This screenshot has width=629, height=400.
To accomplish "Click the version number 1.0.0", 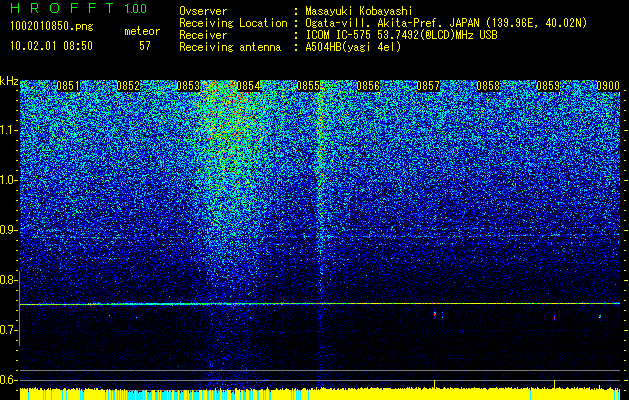I will (x=135, y=8).
